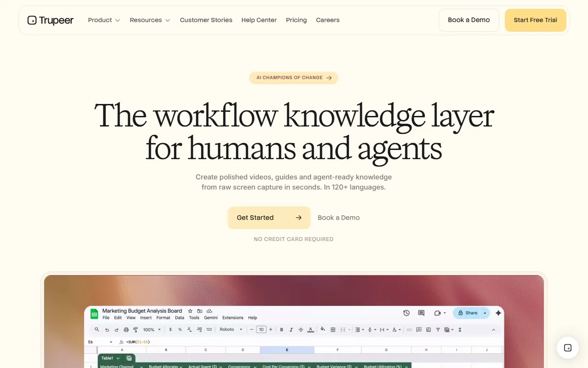The width and height of the screenshot is (588, 368).
Task: Click the functions sigma icon in Sheets toolbar
Action: tap(460, 329)
